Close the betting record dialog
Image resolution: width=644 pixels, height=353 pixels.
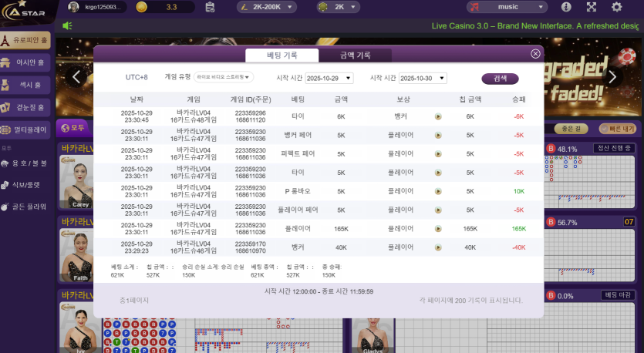click(x=535, y=54)
